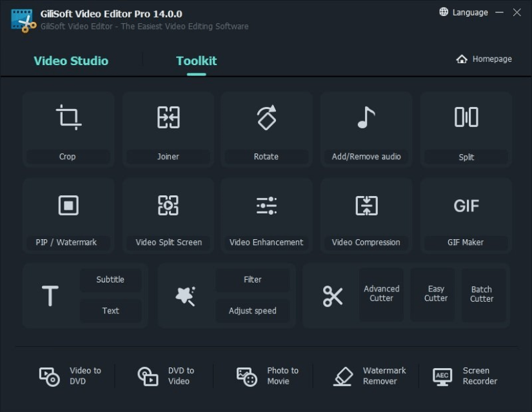Switch to the Video Studio tab
532x412 pixels.
(71, 61)
